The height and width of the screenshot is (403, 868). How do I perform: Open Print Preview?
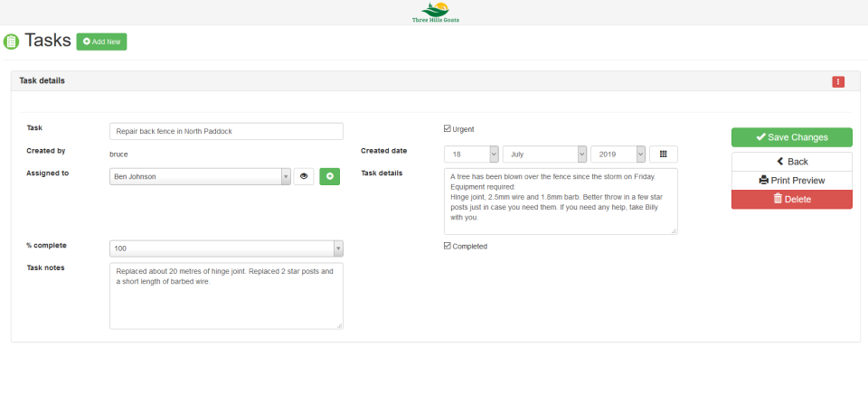[792, 181]
